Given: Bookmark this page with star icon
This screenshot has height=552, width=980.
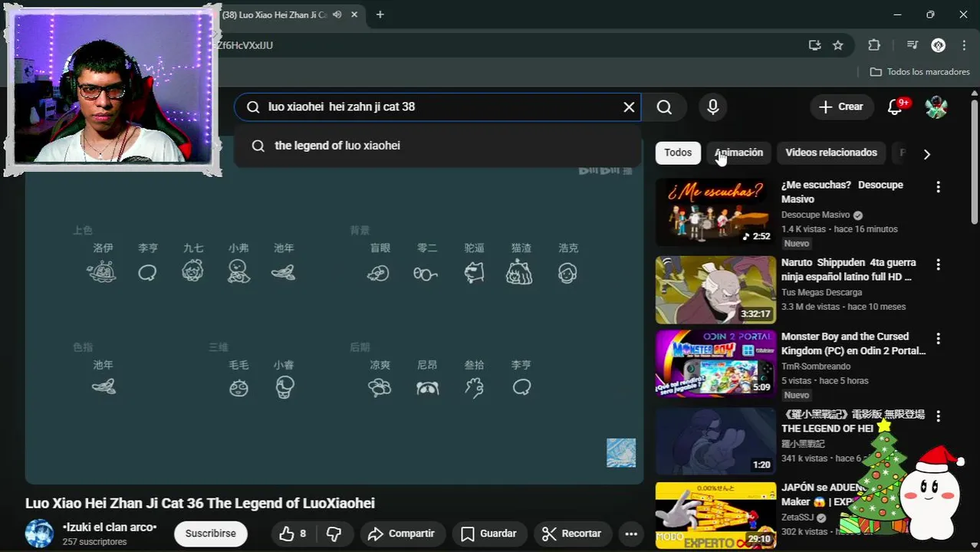Looking at the screenshot, I should pyautogui.click(x=838, y=45).
